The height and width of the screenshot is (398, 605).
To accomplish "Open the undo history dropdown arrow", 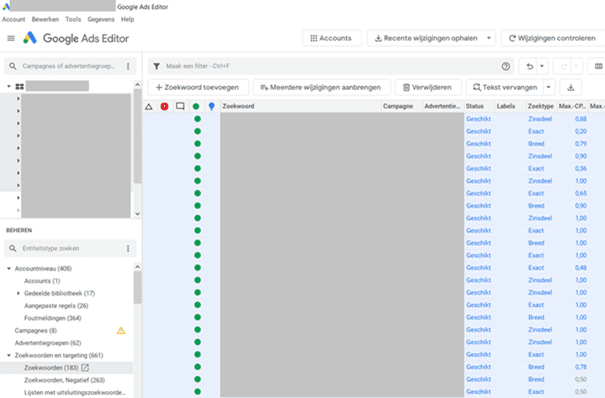I will click(542, 66).
